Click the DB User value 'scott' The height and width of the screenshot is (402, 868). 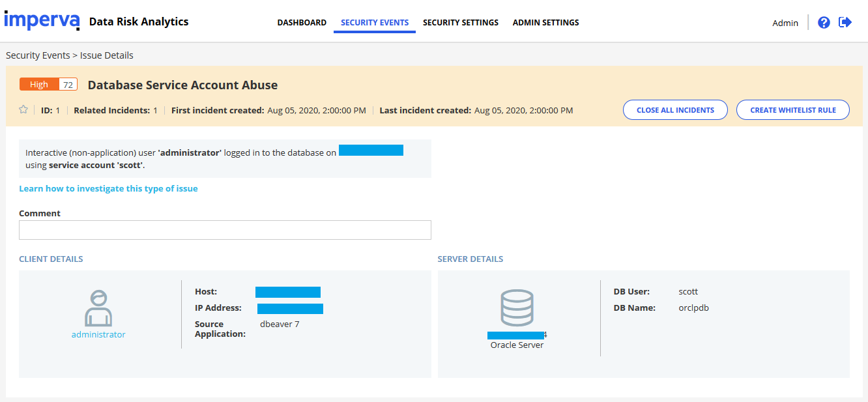[688, 291]
